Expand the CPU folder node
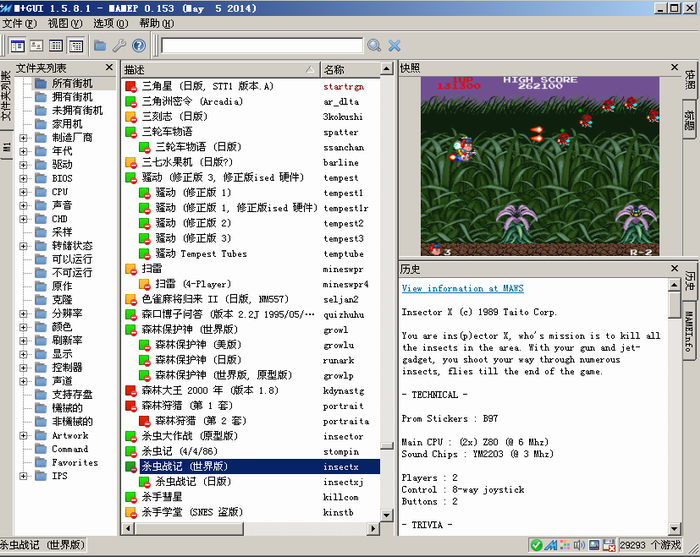This screenshot has width=700, height=557. [x=23, y=192]
